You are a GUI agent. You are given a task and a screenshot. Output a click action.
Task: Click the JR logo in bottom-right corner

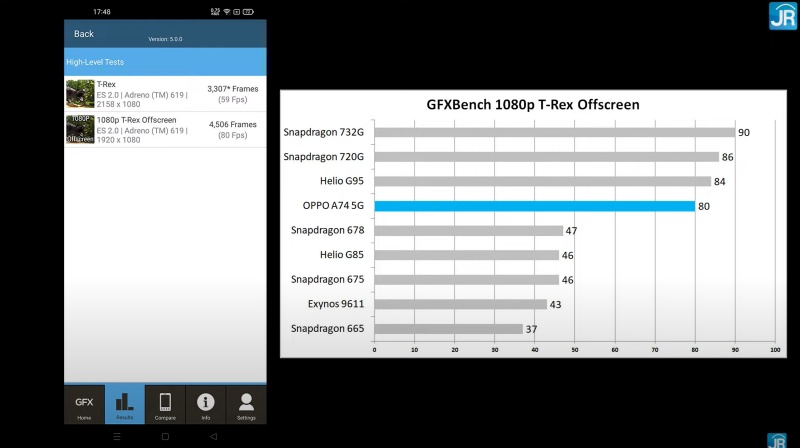tap(776, 440)
